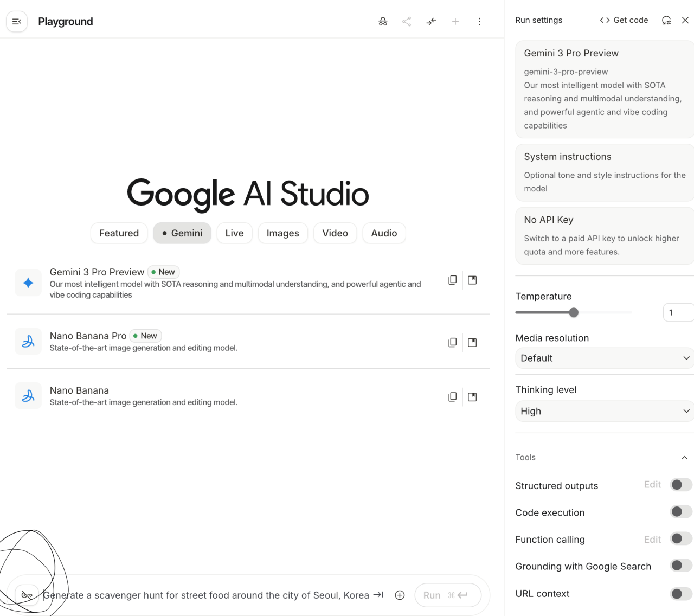Viewport: 694px width, 616px height.
Task: Click the New badge next to Nano Banana Pro
Action: click(145, 336)
